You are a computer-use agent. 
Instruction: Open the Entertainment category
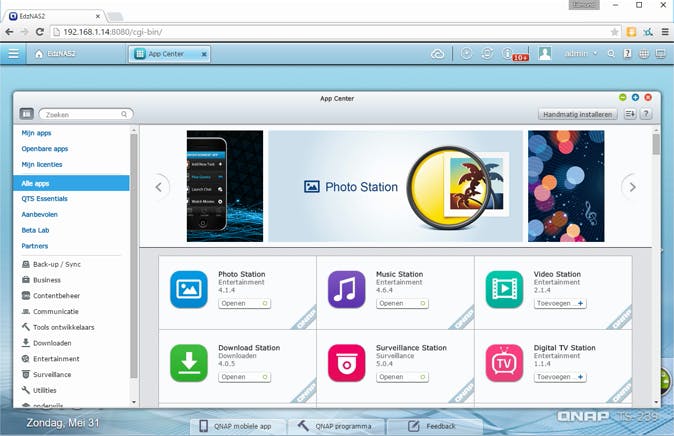point(51,359)
